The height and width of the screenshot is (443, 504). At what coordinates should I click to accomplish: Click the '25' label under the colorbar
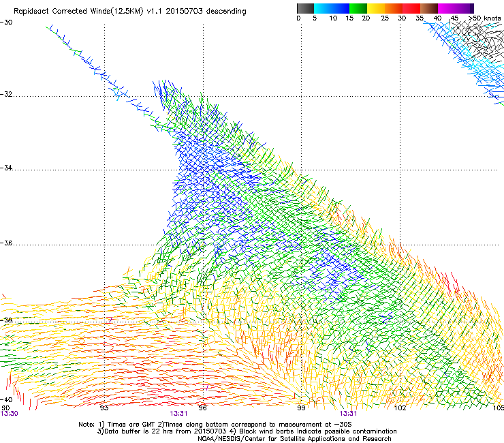click(x=385, y=18)
